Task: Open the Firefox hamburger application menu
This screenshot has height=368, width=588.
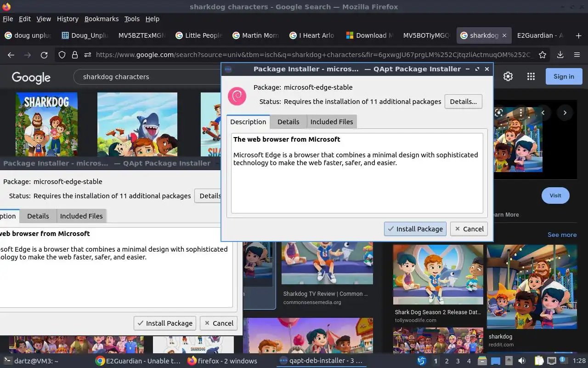Action: [577, 55]
